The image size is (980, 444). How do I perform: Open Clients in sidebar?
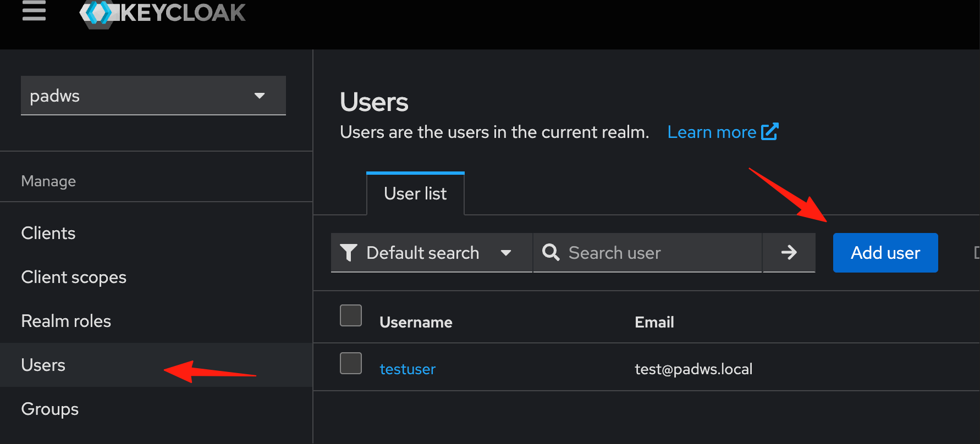pyautogui.click(x=48, y=233)
